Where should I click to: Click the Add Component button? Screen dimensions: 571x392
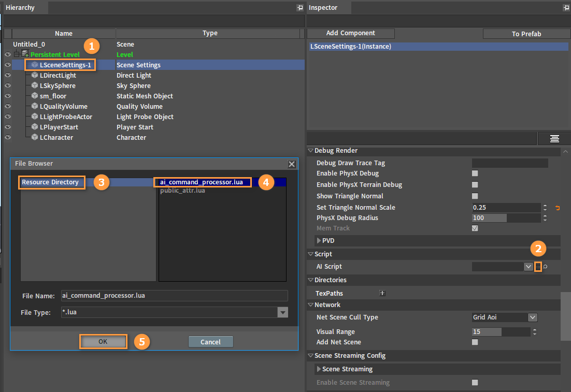350,33
